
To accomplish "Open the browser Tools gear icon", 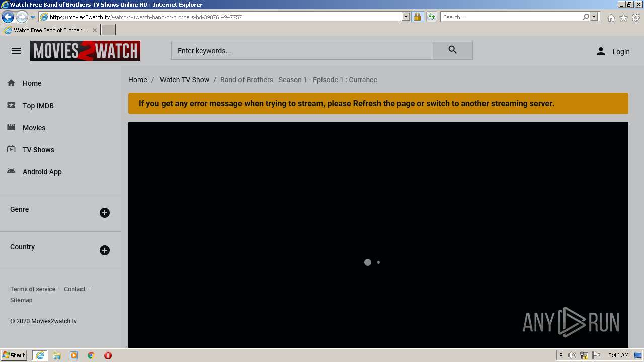I will click(x=636, y=18).
